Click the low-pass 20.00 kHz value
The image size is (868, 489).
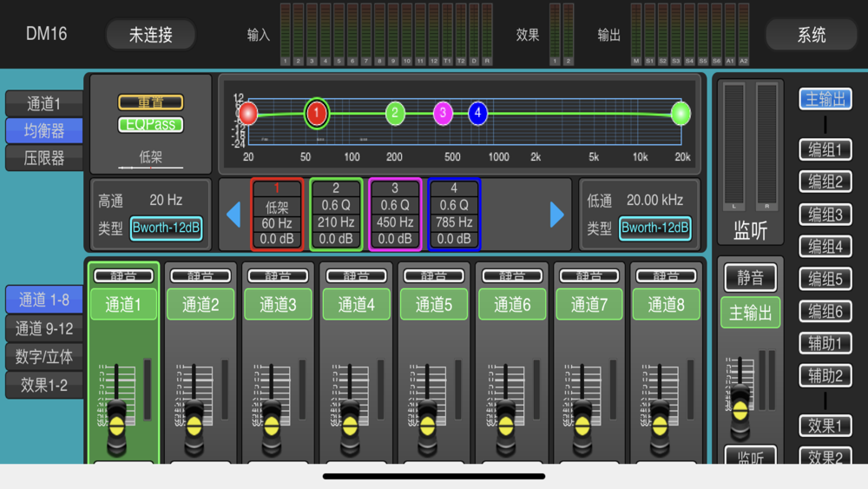pos(654,200)
